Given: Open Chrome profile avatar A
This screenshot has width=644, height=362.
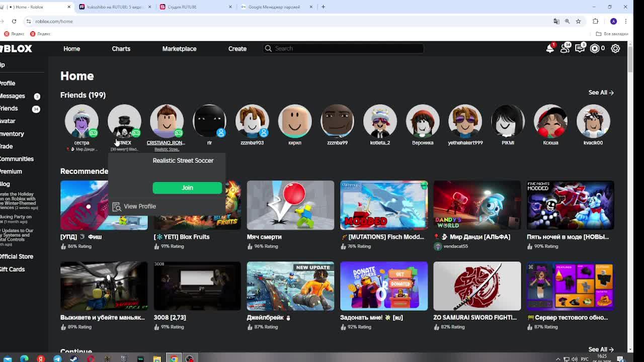Looking at the screenshot, I should click(613, 21).
